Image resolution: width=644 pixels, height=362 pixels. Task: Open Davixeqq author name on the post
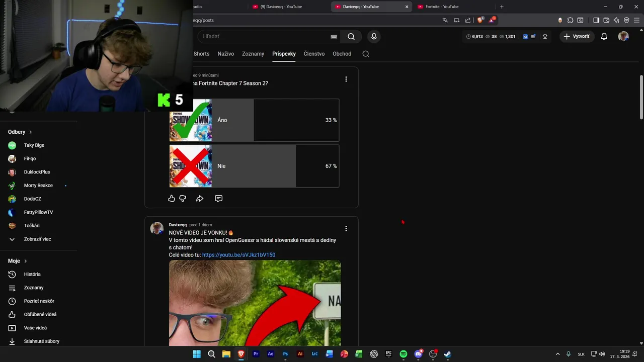pyautogui.click(x=178, y=225)
